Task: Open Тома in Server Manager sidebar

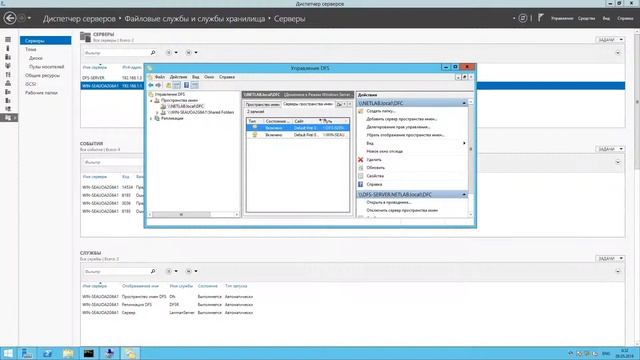Action: (31, 49)
